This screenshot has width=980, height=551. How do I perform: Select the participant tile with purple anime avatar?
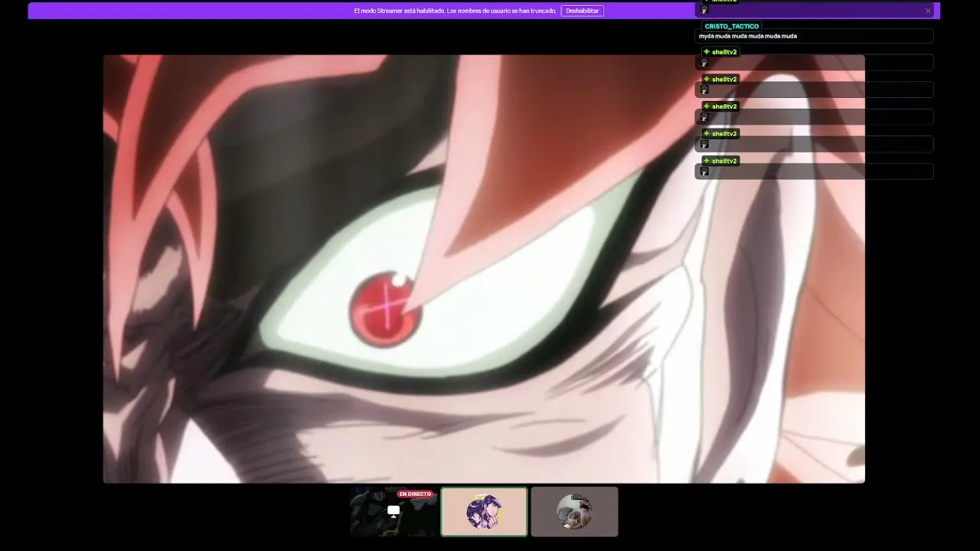tap(484, 512)
